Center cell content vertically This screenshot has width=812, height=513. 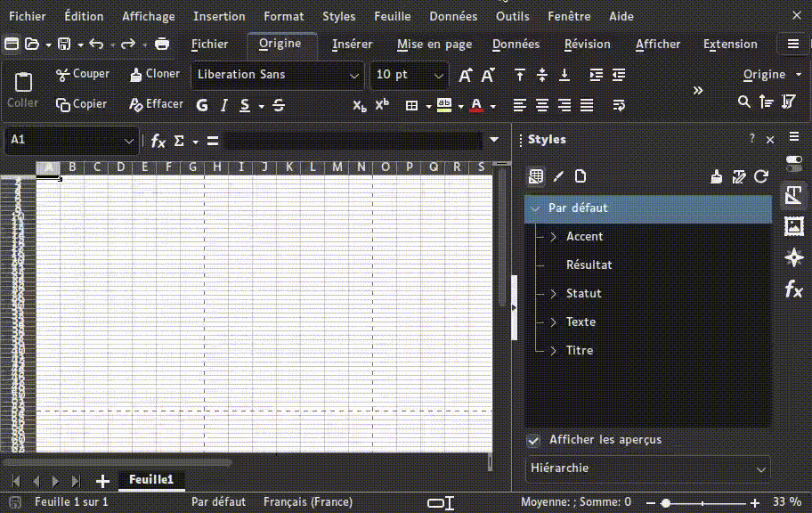(x=542, y=75)
